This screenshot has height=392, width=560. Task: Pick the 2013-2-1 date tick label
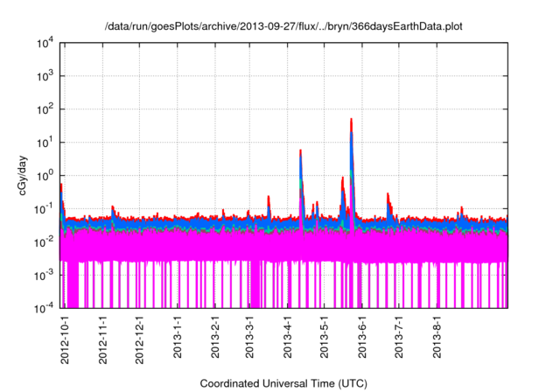(214, 335)
